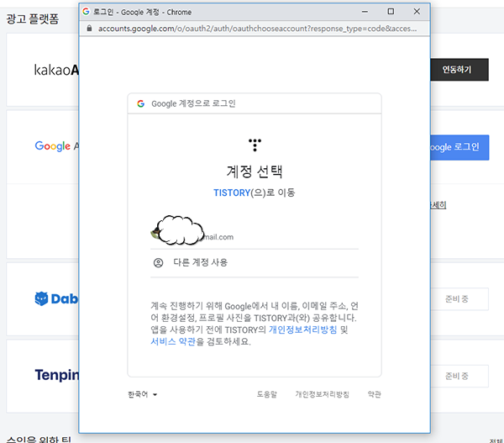Click the Google favicon in title bar
The image size is (504, 443).
tap(86, 12)
